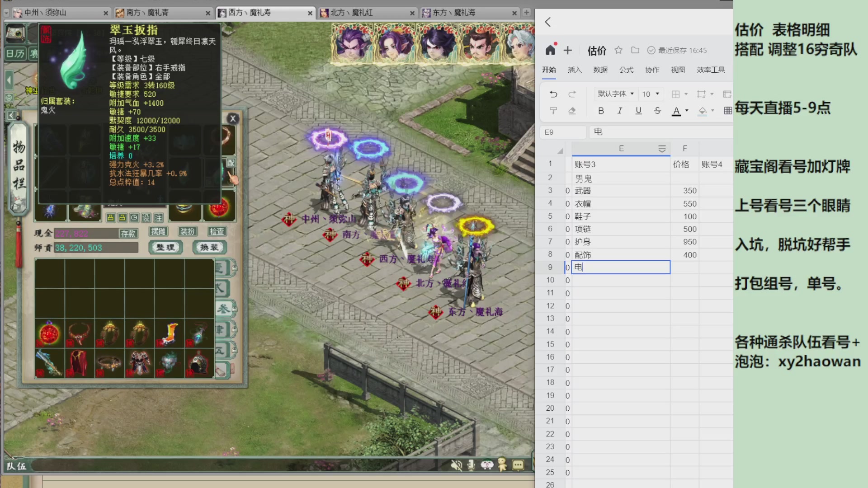Select the red cape item in inventory
This screenshot has width=868, height=488.
(x=80, y=363)
